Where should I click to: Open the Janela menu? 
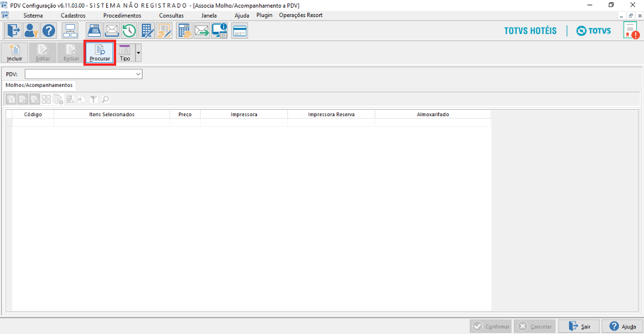point(209,15)
